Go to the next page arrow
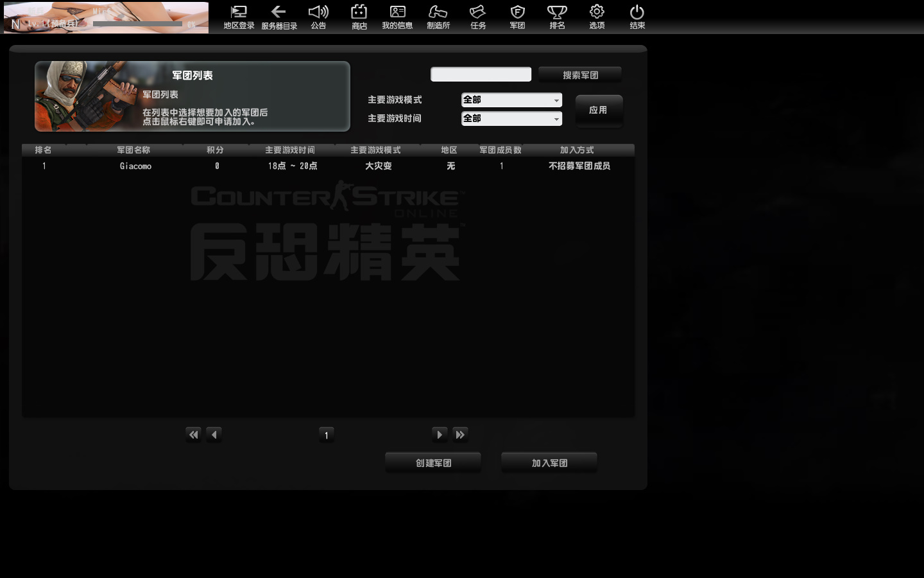The height and width of the screenshot is (578, 924). click(x=440, y=435)
